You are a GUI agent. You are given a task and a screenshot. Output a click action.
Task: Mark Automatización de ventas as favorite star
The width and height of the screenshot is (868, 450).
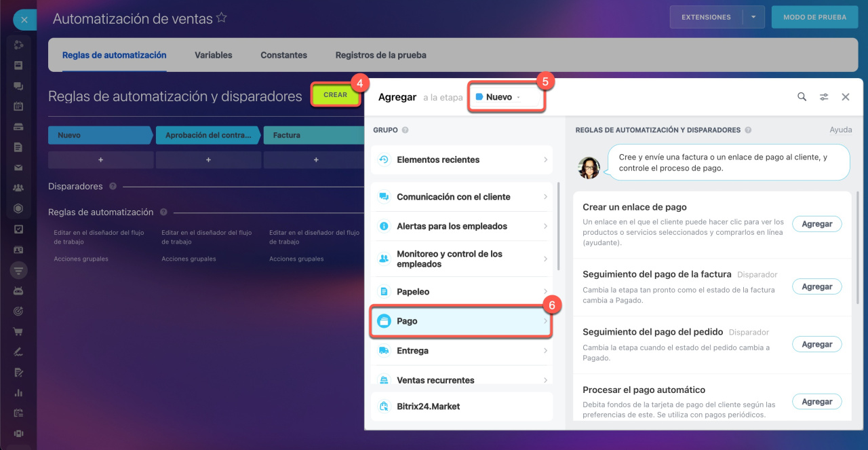coord(222,18)
